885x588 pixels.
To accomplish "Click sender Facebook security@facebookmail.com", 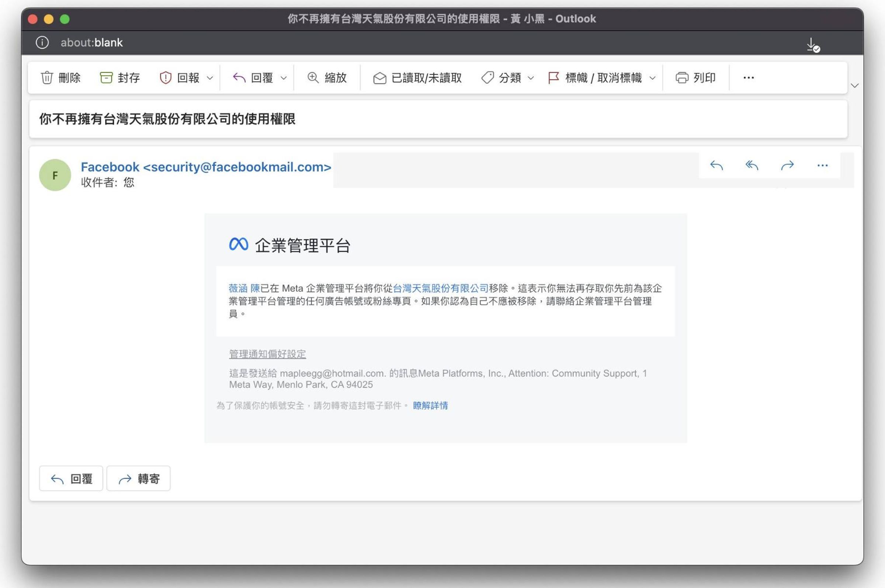I will 206,167.
